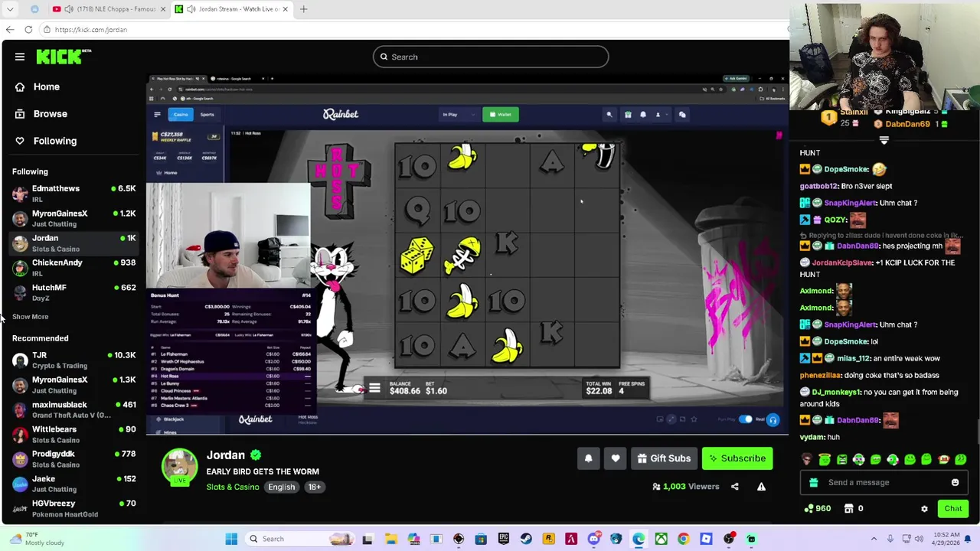Click the Windows Start button
Viewport: 980px width, 551px height.
click(x=231, y=539)
